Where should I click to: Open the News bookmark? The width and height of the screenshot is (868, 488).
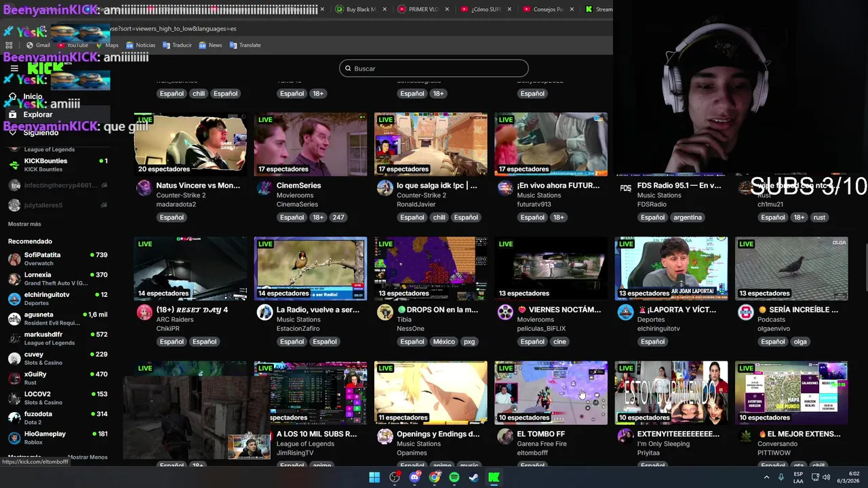coord(210,45)
